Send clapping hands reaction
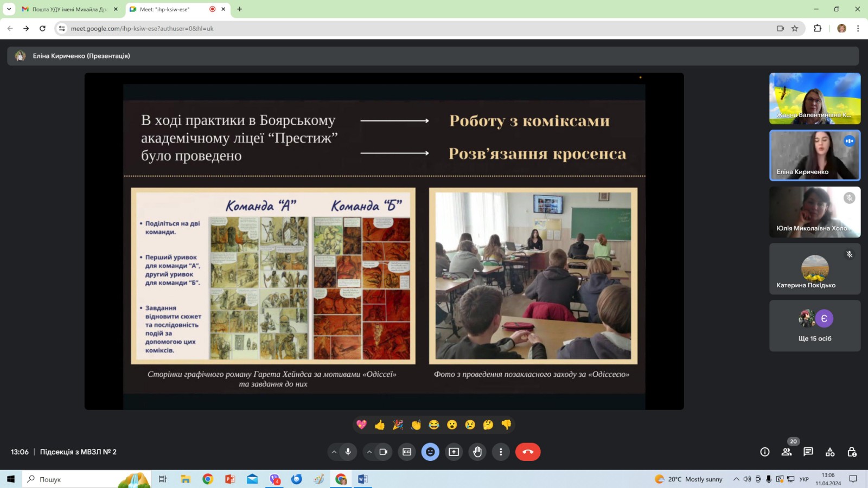The image size is (868, 488). tap(416, 425)
